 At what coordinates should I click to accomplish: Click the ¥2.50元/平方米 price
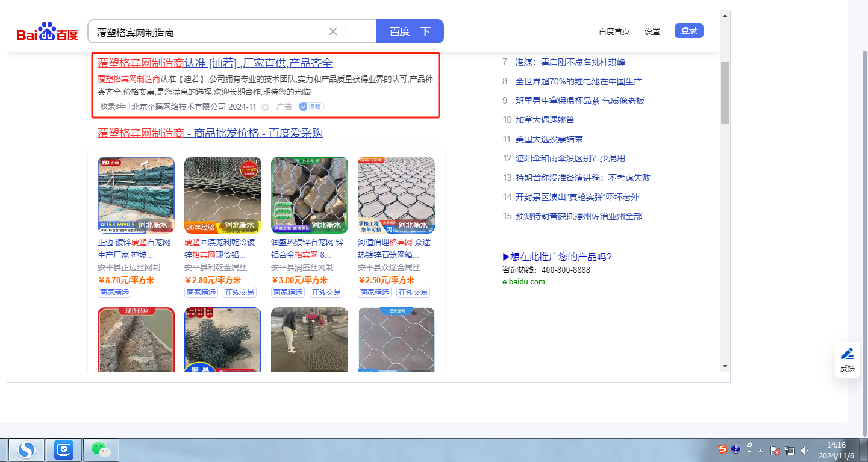386,280
